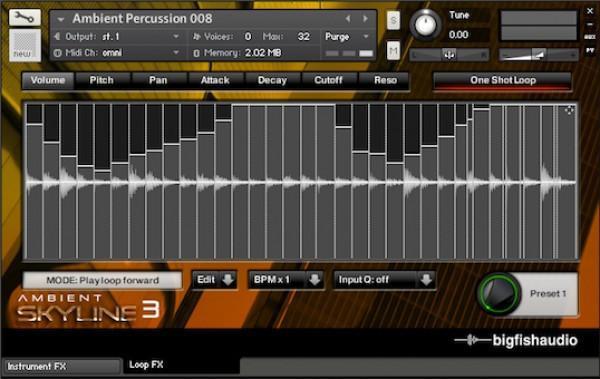Click the Tune value 0.00 field

pyautogui.click(x=459, y=35)
